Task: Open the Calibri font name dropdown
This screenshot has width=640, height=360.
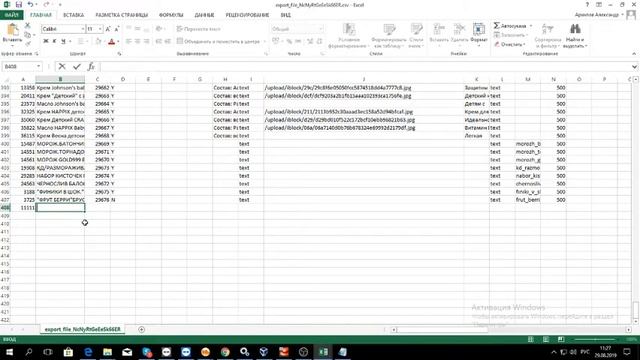Action: 83,29
